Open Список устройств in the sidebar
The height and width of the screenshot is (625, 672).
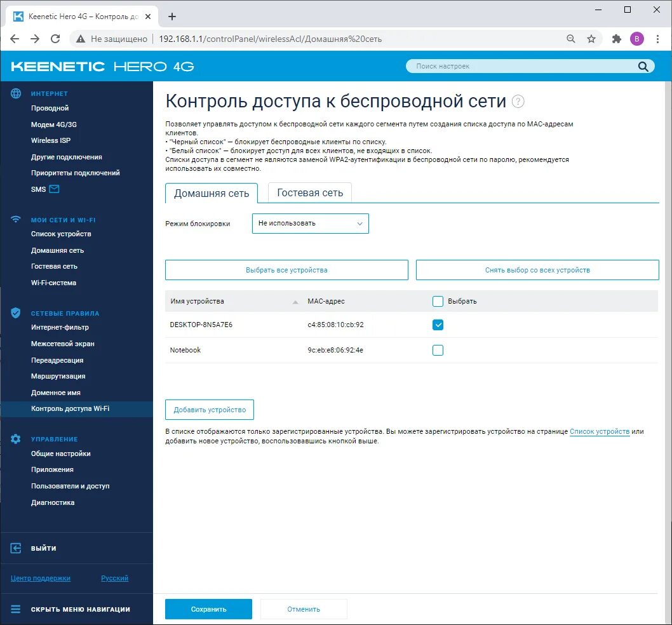pos(61,234)
